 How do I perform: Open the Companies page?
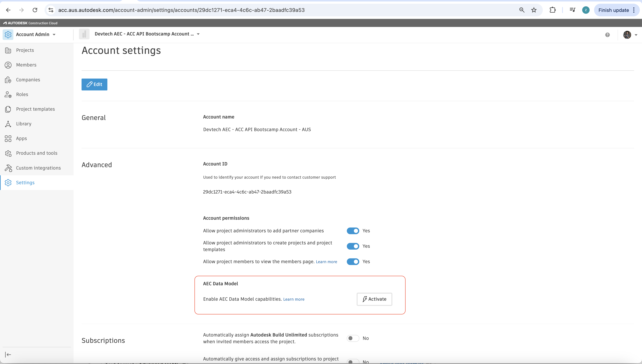(x=28, y=79)
